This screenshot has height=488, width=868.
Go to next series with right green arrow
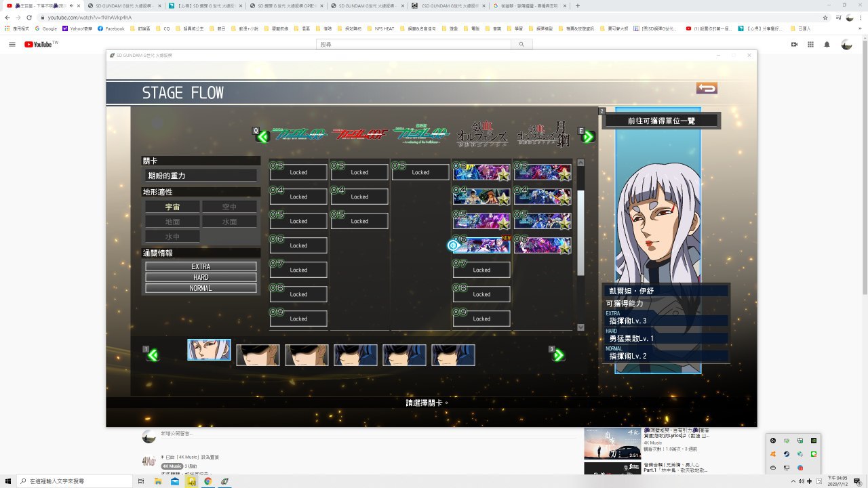click(x=588, y=136)
